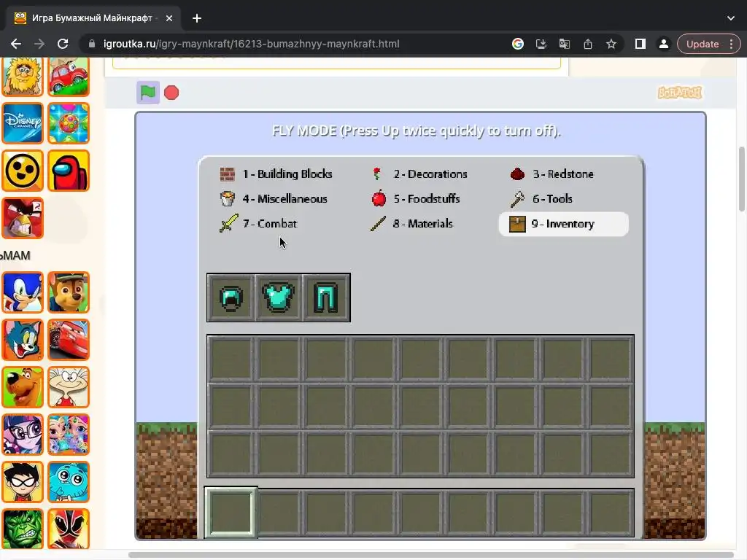Image resolution: width=747 pixels, height=560 pixels.
Task: Click the vertical page scrollbar
Action: point(742,179)
